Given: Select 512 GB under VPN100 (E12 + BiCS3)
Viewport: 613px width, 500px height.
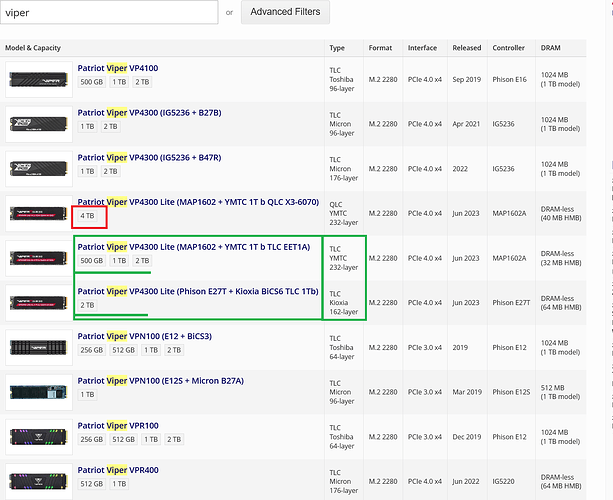Looking at the screenshot, I should pos(124,350).
